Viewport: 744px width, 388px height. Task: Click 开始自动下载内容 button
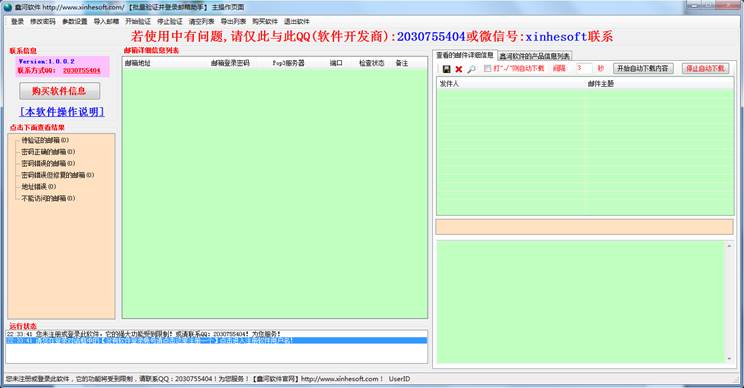pyautogui.click(x=642, y=68)
